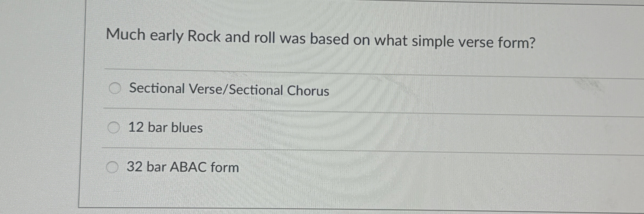Screen dimensions: 644x214
Task: Click the unfilled circle beside 12 bar blues
Action: pos(115,127)
